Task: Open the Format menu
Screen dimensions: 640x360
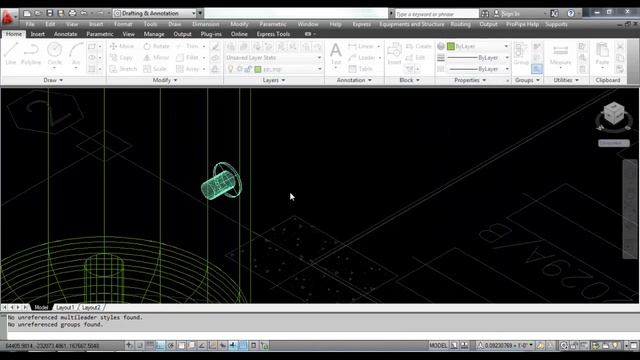Action: [x=123, y=24]
